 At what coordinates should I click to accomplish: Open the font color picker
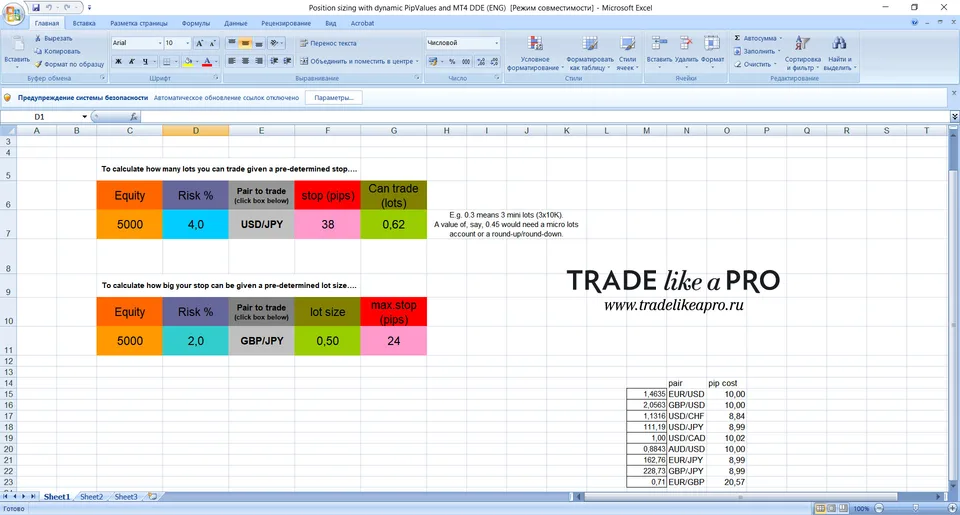click(x=207, y=61)
